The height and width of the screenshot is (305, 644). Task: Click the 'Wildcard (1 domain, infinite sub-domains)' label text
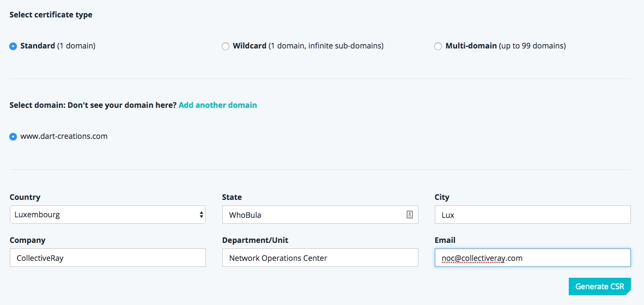click(x=308, y=46)
